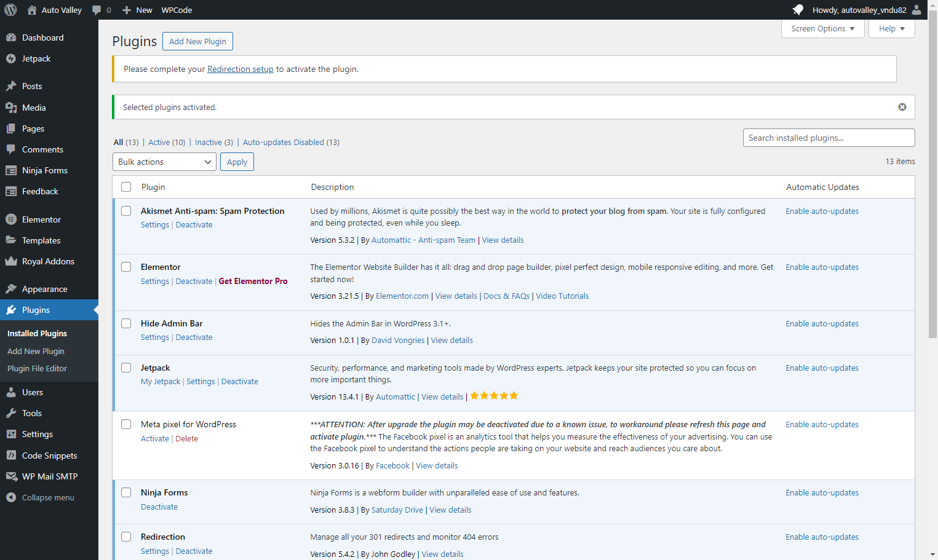The width and height of the screenshot is (938, 560).
Task: Tick the Akismet Anti-spam checkbox
Action: click(x=126, y=211)
